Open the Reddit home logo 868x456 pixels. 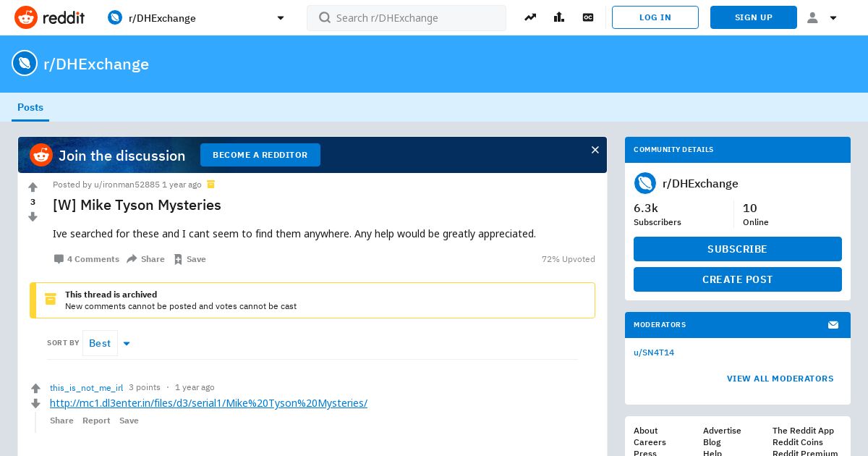pyautogui.click(x=49, y=17)
